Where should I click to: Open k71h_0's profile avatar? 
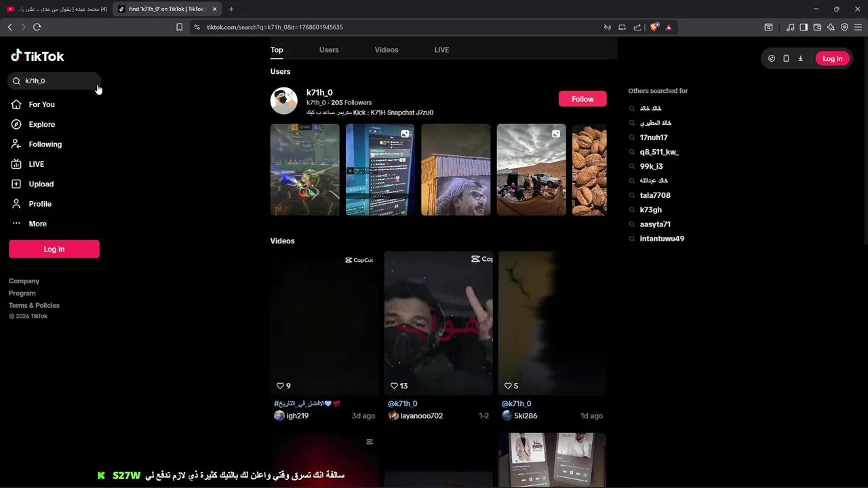coord(284,101)
